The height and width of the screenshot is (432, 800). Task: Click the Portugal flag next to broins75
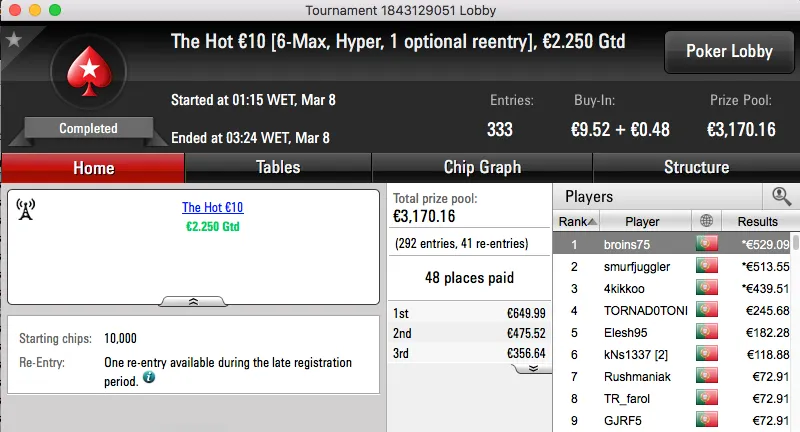[708, 244]
